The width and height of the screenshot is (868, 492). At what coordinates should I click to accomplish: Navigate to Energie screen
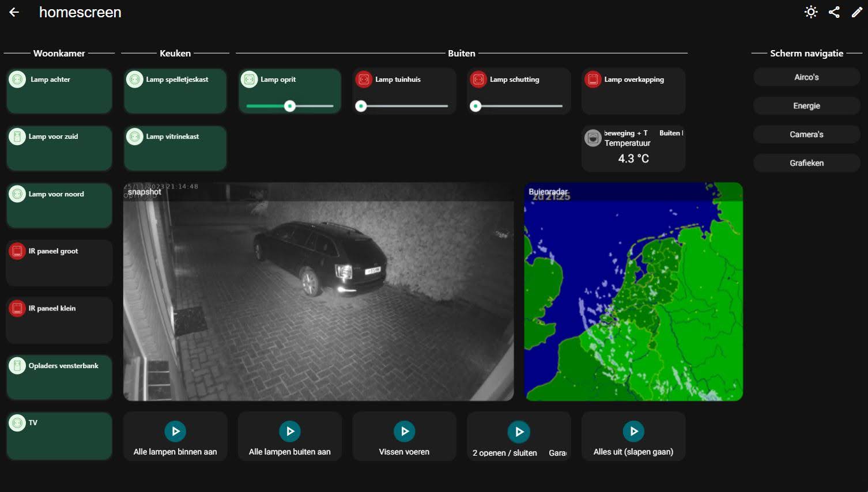point(806,106)
